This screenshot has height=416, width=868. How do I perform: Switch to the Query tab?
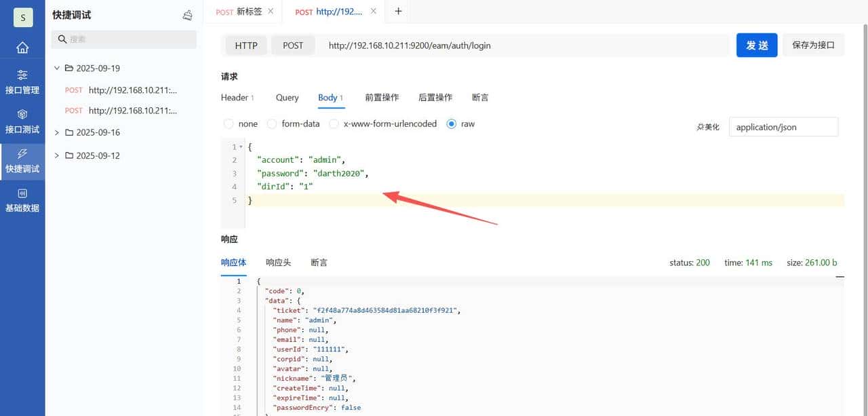coord(287,98)
